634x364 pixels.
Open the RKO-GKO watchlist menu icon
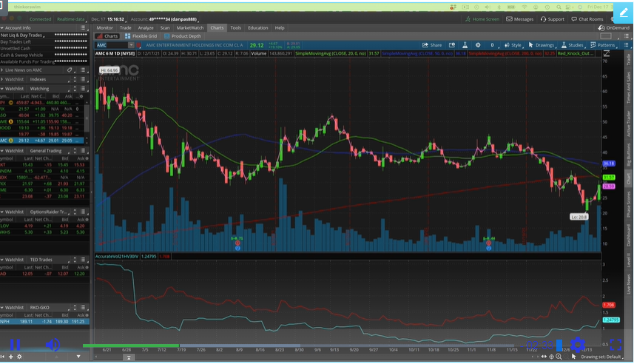83,307
